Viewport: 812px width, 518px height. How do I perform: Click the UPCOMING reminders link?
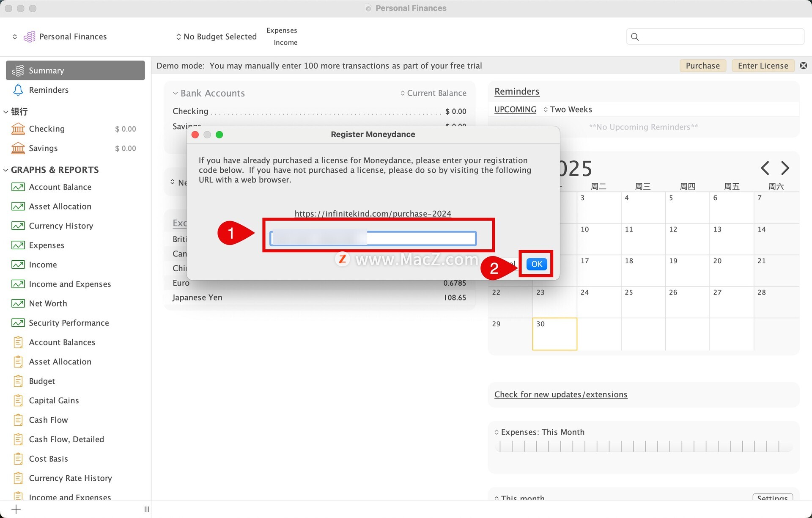515,110
